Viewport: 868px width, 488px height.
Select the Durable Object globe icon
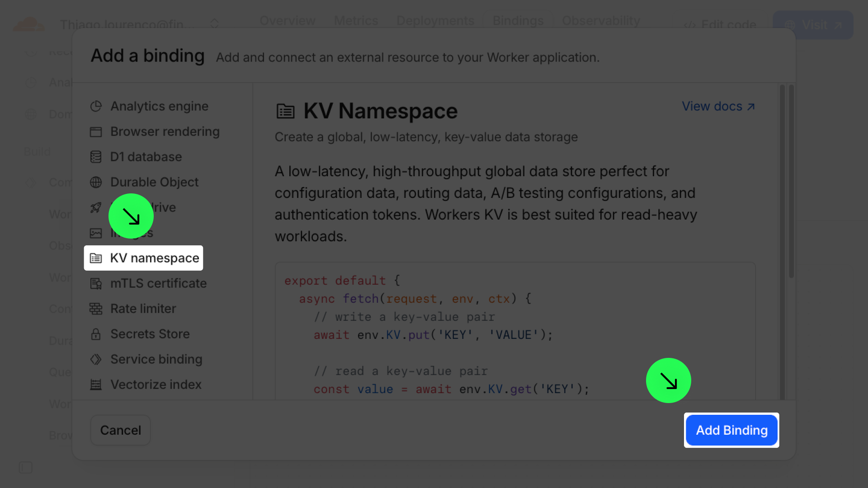96,182
